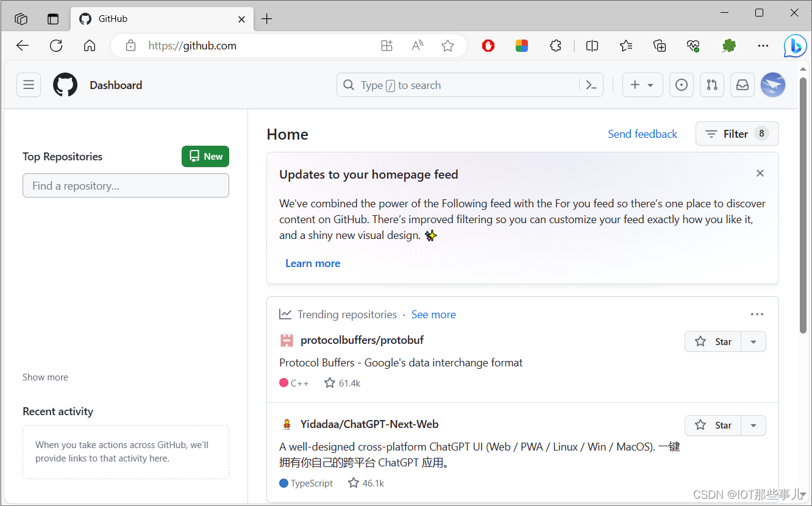
Task: Click Show more under Top Repositories
Action: [45, 377]
